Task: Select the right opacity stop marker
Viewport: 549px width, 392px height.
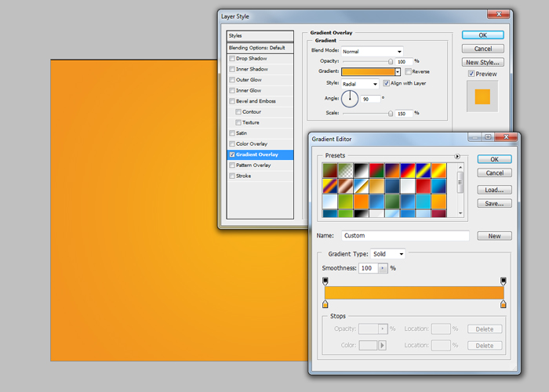Action: pos(503,281)
